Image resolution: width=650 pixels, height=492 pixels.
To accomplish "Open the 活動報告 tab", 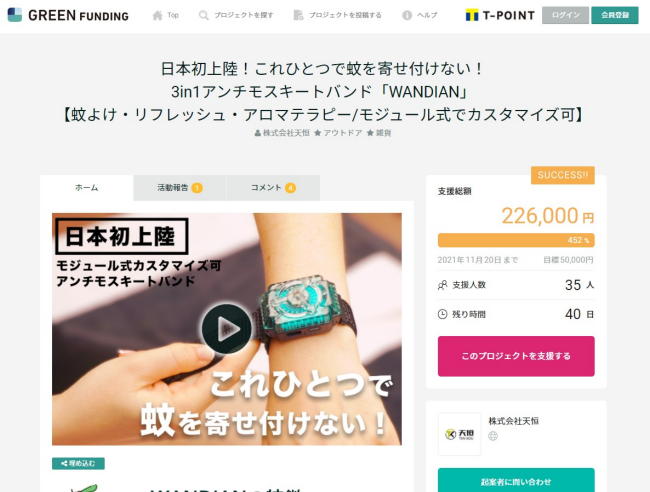I will click(180, 188).
